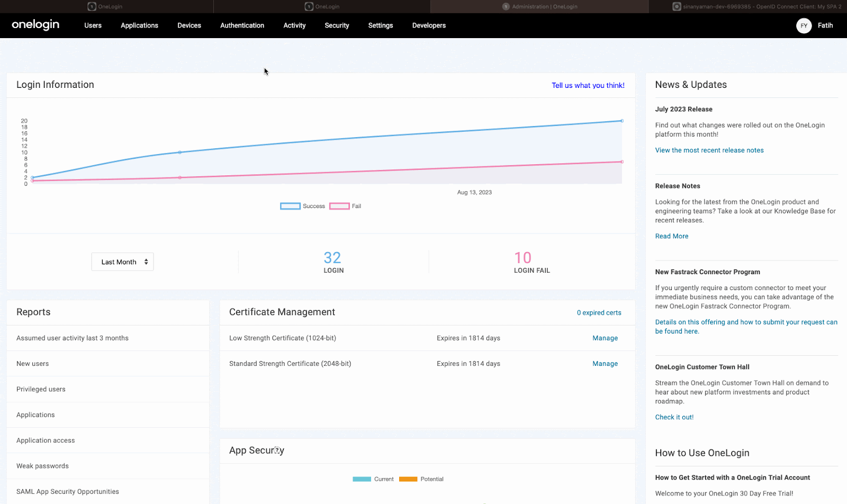Click the FY user avatar icon

(804, 25)
